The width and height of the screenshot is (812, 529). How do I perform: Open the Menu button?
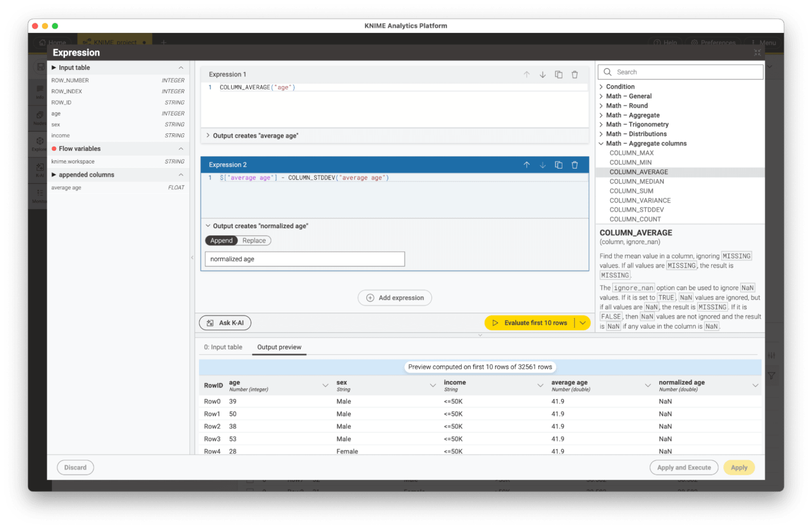(x=763, y=43)
